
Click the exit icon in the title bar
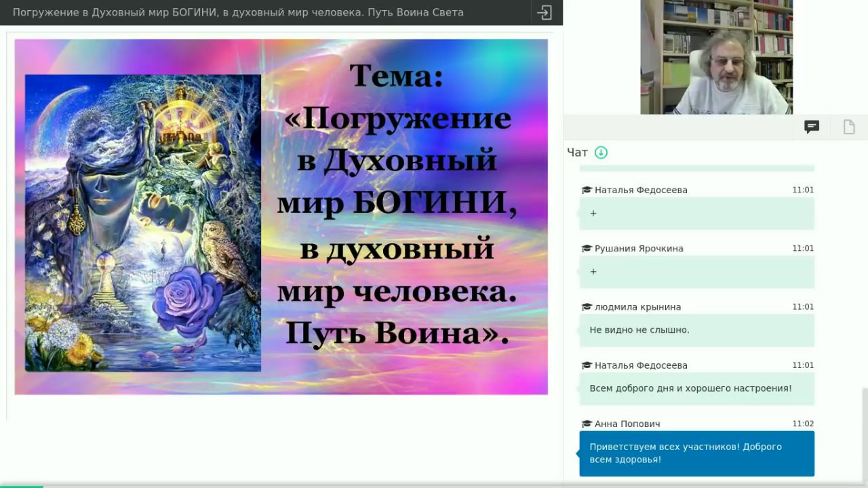[x=545, y=12]
